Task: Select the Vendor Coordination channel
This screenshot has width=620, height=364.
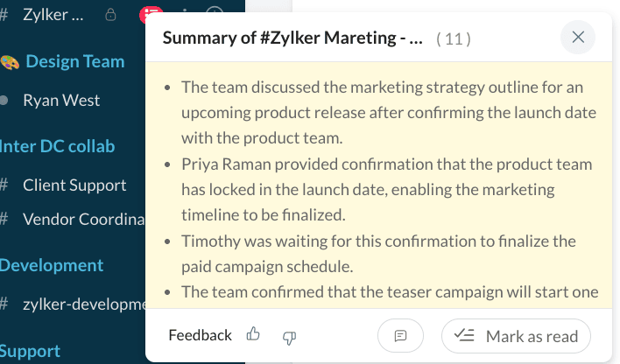Action: pyautogui.click(x=84, y=220)
